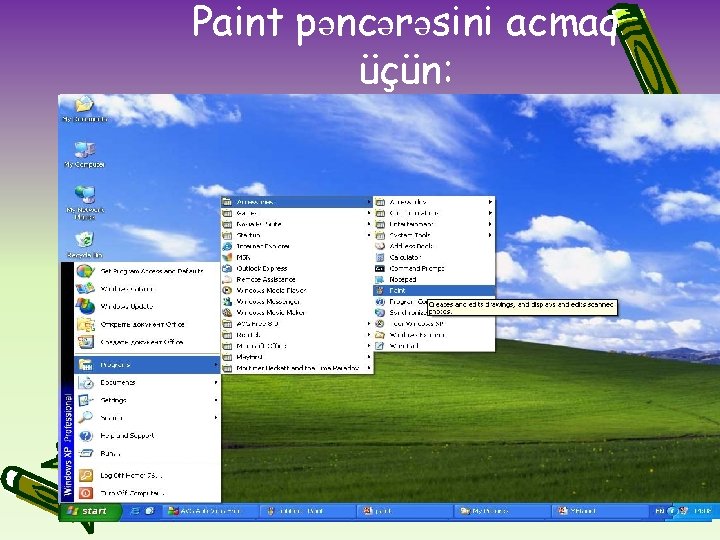Click the Turn Off Computer red icon
Image resolution: width=720 pixels, height=540 pixels.
click(x=86, y=493)
